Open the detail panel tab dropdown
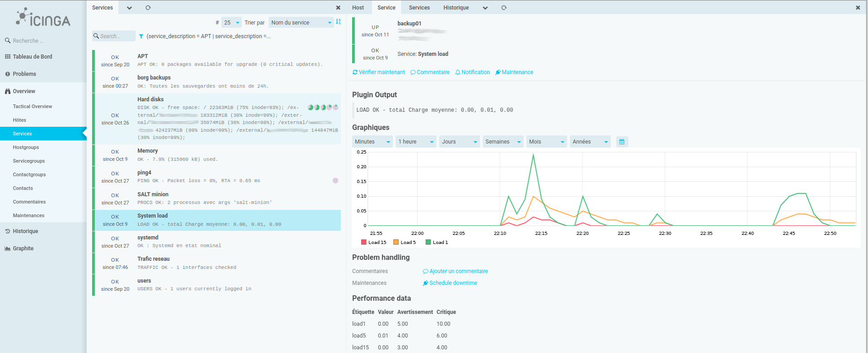The height and width of the screenshot is (353, 868). click(485, 8)
